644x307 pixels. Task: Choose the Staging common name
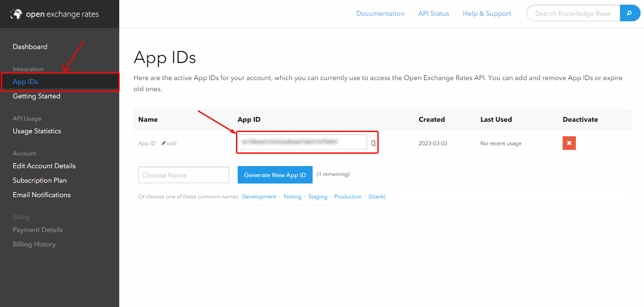tap(318, 197)
